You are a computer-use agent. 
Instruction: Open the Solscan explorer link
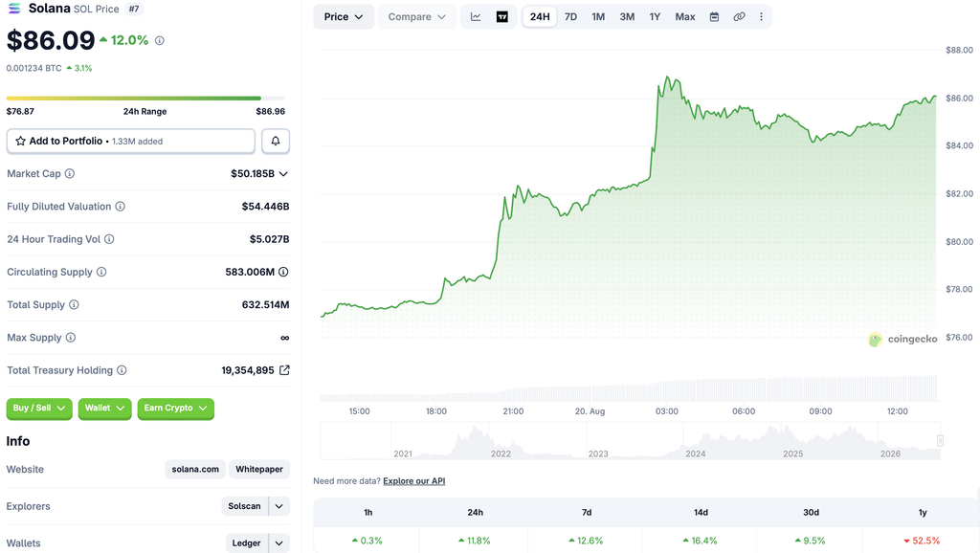(x=244, y=506)
